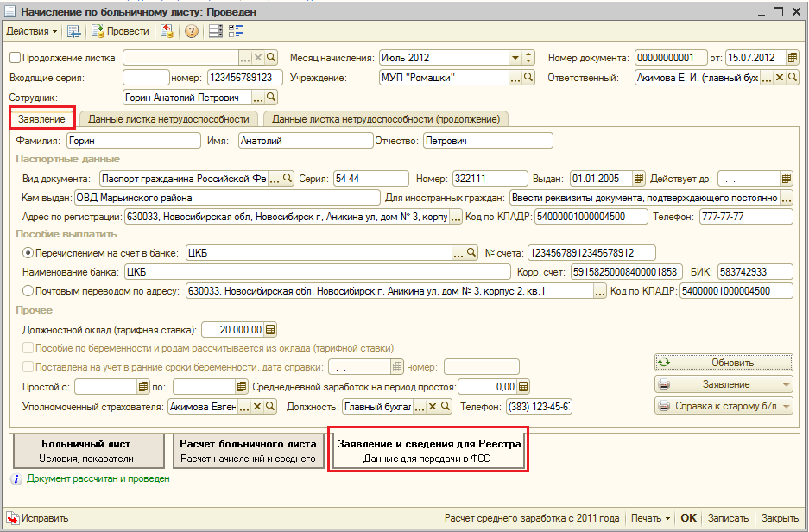Open calculator for Должностной оклад 20 000,00
Screen dimensions: 809x532
[270, 330]
